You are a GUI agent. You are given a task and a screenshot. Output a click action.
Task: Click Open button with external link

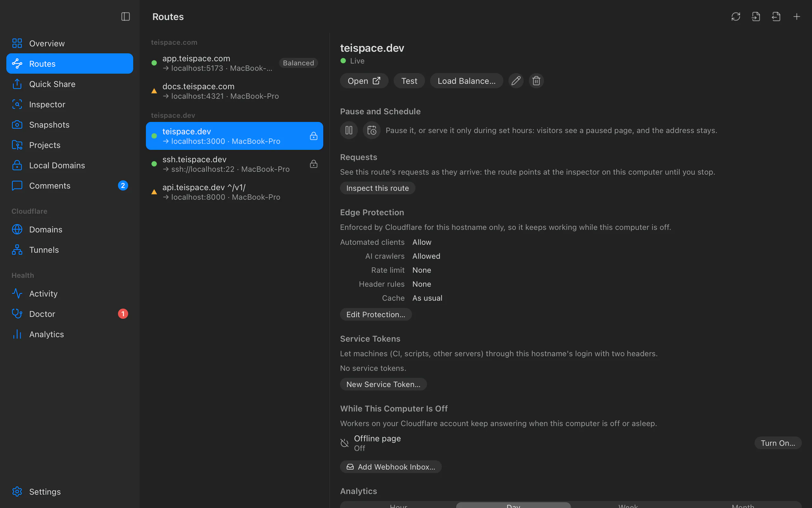pos(364,81)
